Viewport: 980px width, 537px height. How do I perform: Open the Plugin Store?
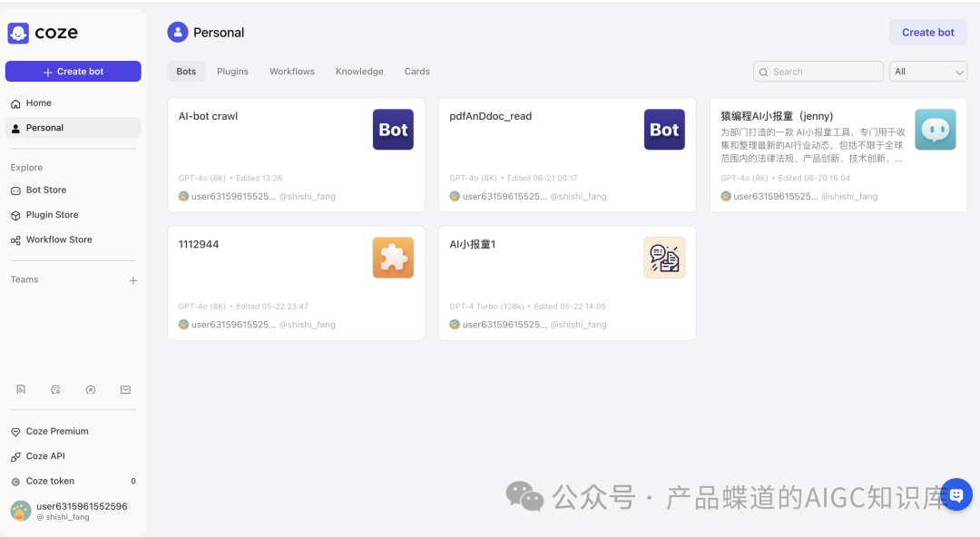pyautogui.click(x=73, y=215)
